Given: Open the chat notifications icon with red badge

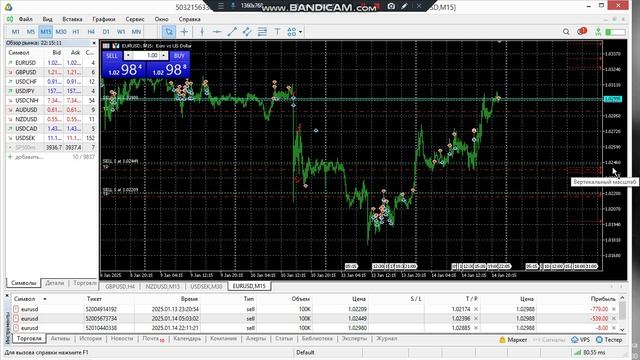Looking at the screenshot, I should (581, 31).
